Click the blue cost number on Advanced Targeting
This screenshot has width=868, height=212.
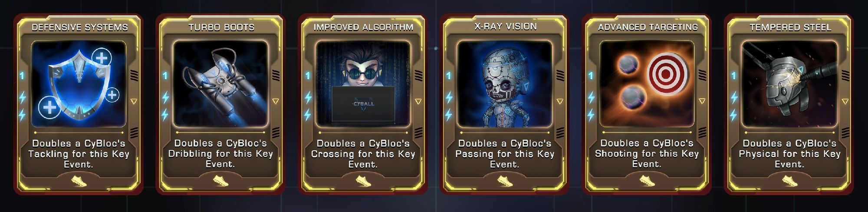click(590, 76)
